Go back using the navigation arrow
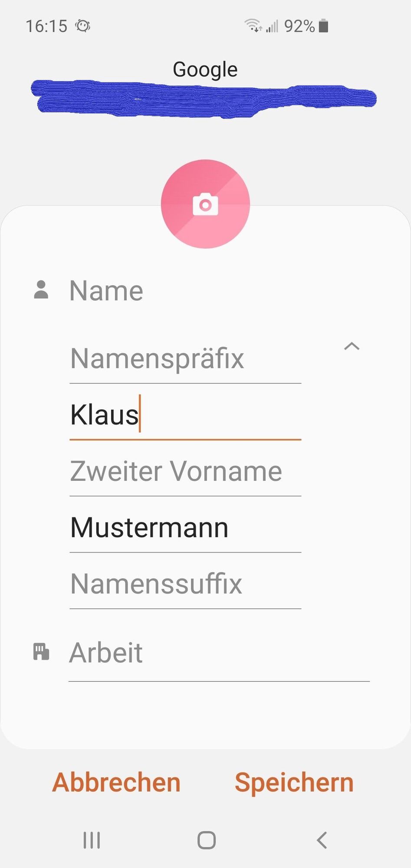Screen dimensions: 411x868 [x=322, y=840]
